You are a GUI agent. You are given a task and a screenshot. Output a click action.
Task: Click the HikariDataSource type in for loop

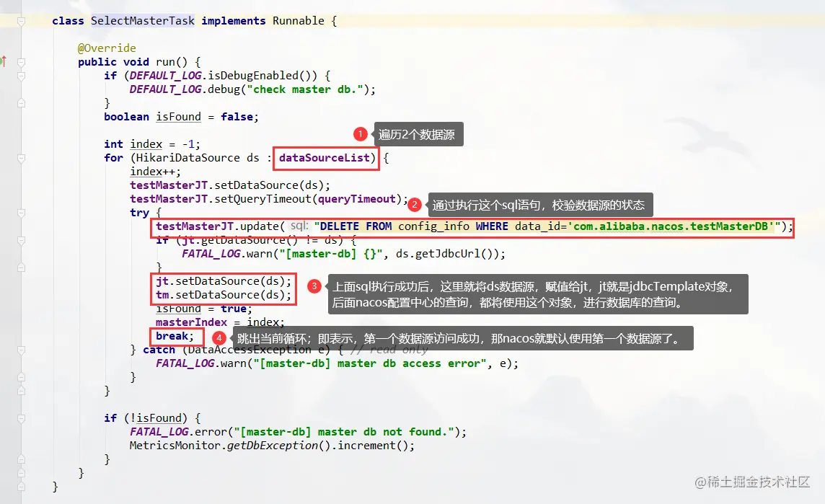coord(187,157)
